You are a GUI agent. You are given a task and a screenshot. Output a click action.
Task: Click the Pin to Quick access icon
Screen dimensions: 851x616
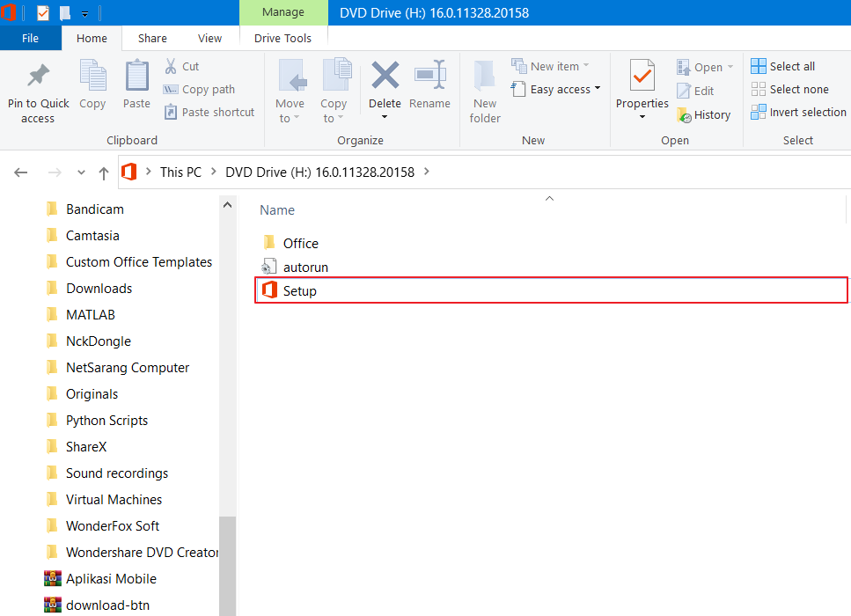point(38,76)
